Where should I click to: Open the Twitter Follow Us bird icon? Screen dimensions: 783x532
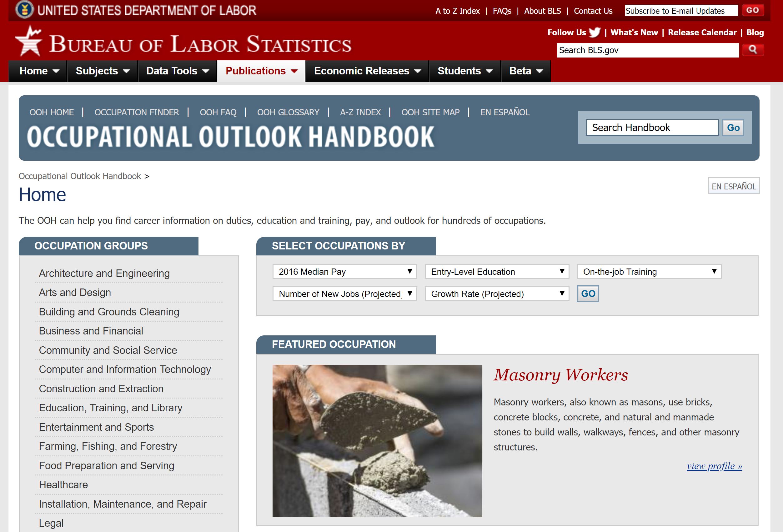pyautogui.click(x=595, y=32)
